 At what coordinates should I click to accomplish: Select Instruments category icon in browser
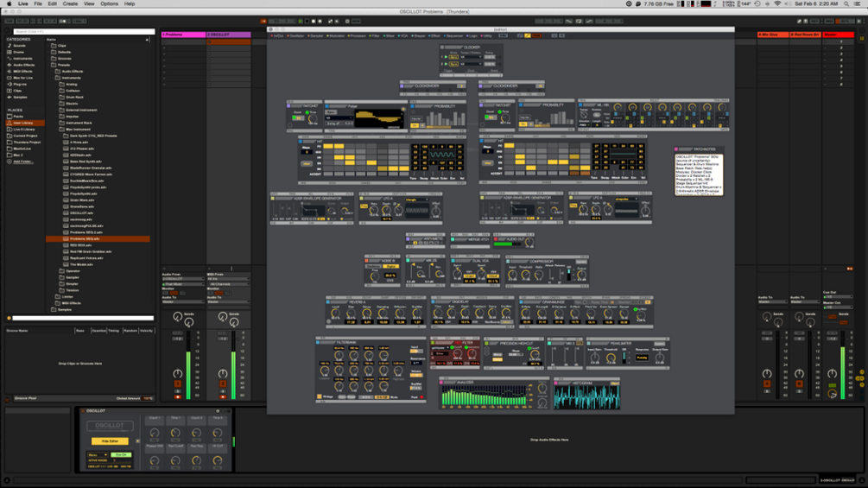coord(10,58)
